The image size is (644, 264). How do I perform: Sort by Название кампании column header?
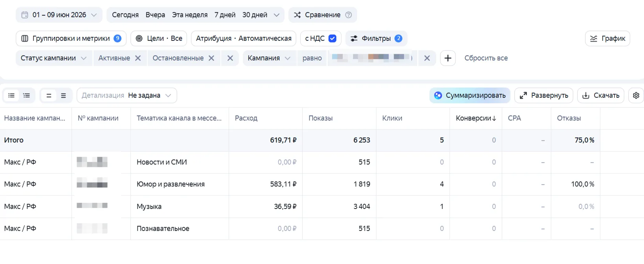pyautogui.click(x=35, y=118)
